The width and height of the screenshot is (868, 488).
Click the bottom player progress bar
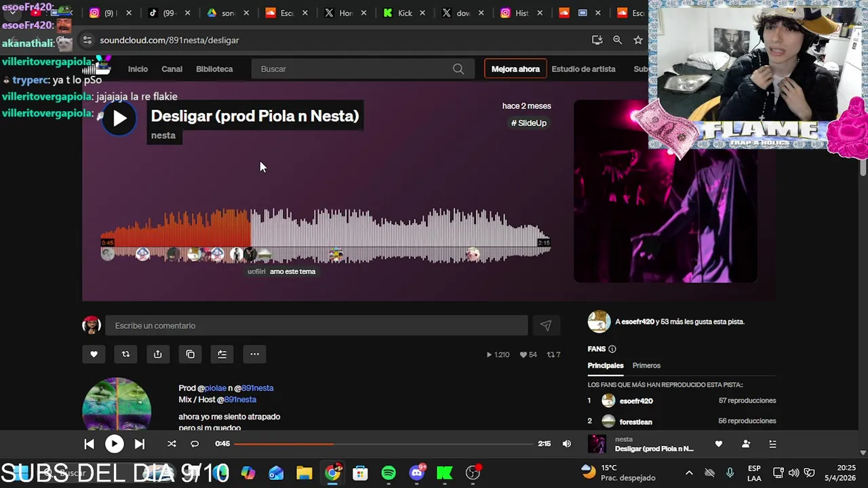[383, 444]
